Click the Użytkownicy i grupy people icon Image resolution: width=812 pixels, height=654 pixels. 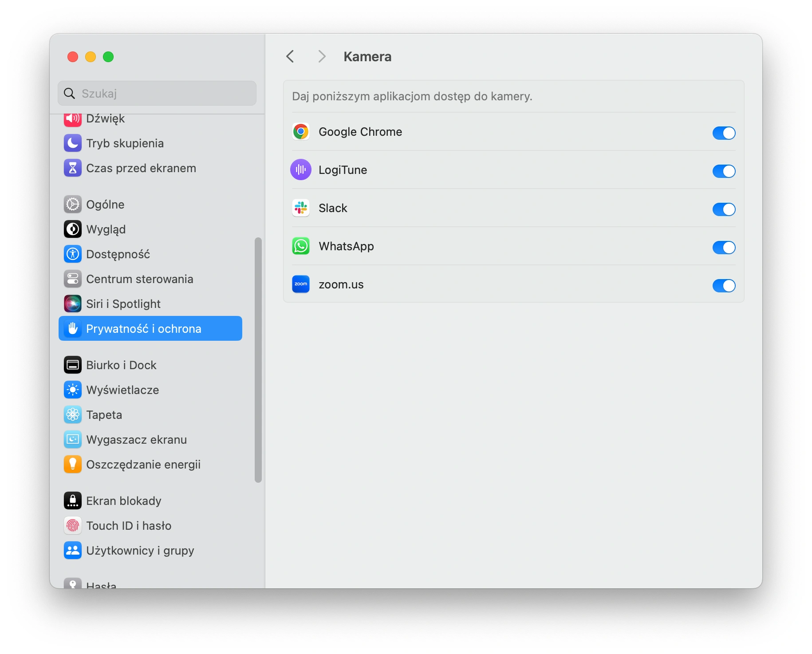(73, 551)
